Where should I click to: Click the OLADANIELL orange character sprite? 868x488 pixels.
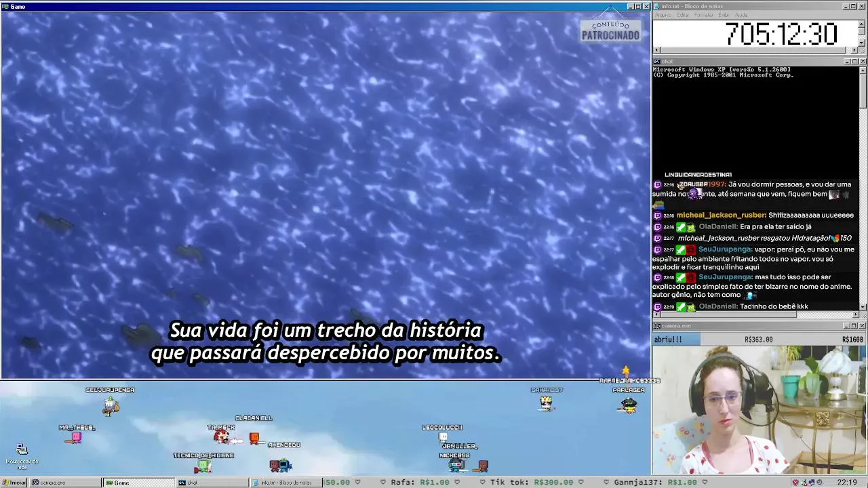[254, 439]
